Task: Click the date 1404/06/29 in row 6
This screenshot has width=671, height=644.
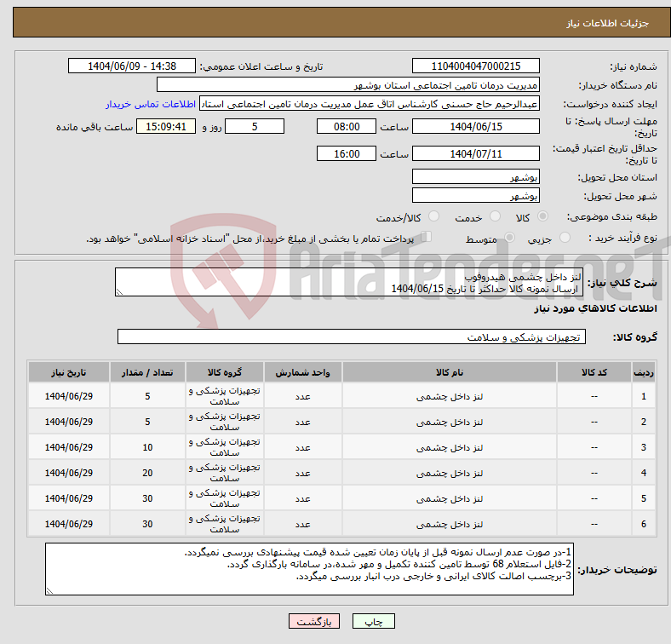Action: click(69, 524)
